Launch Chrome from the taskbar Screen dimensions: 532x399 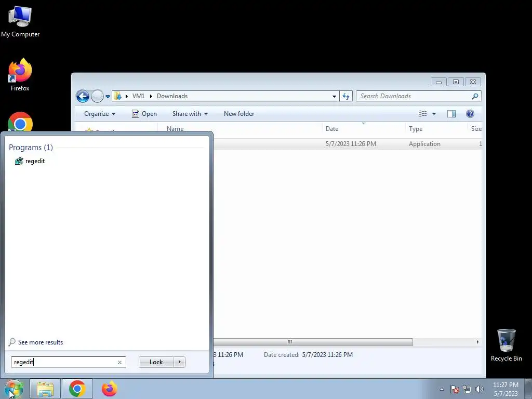pos(77,389)
